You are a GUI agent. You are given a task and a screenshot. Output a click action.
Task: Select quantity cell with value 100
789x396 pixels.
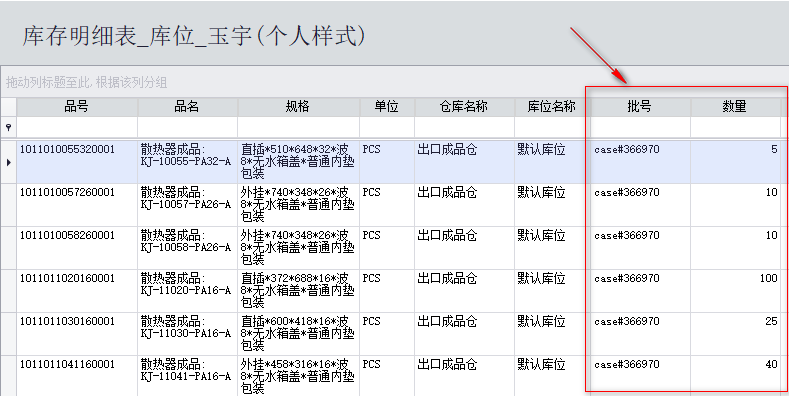(x=735, y=291)
